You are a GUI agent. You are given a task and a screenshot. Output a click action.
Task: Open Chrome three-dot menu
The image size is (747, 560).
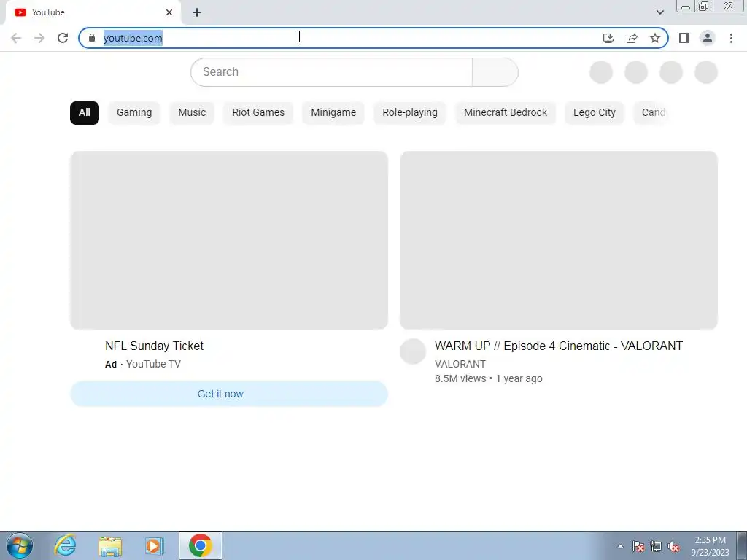(x=731, y=38)
